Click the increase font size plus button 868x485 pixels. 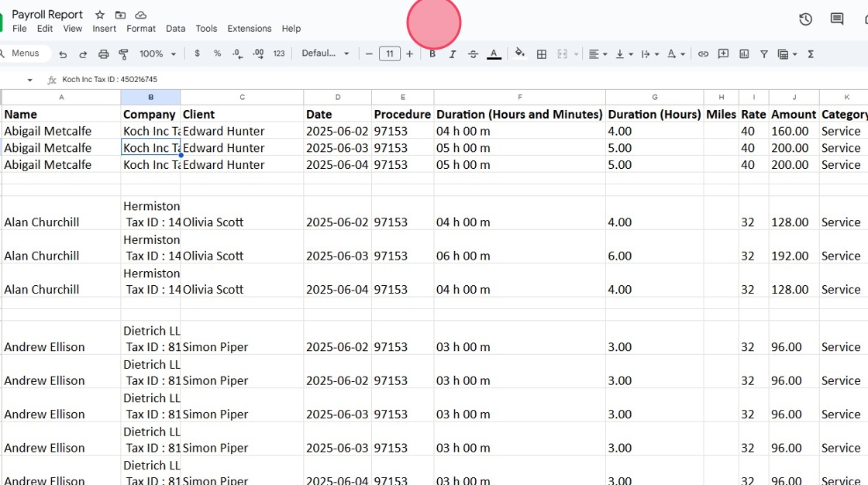[x=410, y=54]
